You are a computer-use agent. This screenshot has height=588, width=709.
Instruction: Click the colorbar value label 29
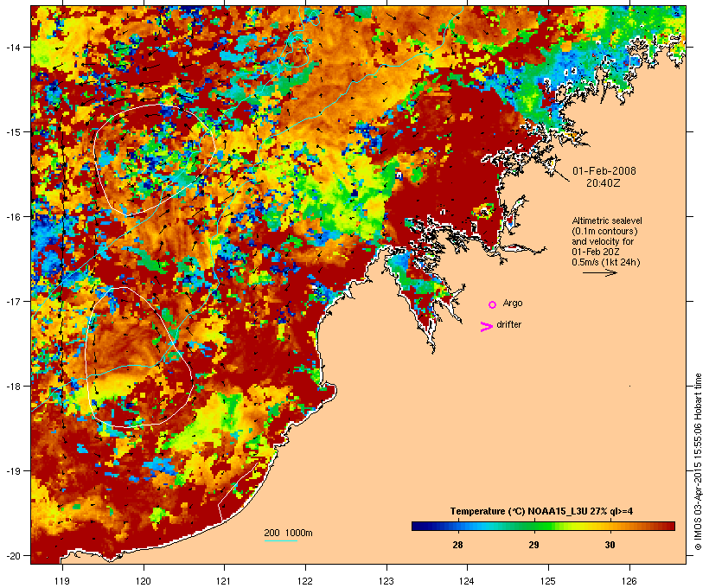click(x=534, y=545)
